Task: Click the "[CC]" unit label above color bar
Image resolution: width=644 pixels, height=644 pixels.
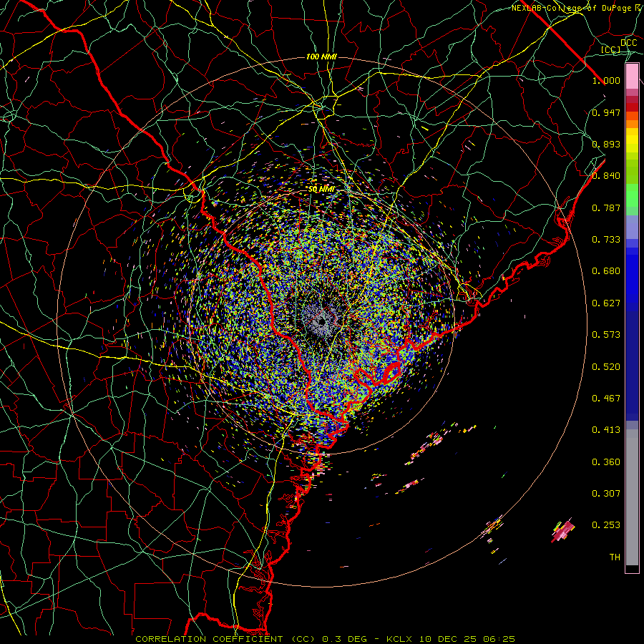Action: 611,49
